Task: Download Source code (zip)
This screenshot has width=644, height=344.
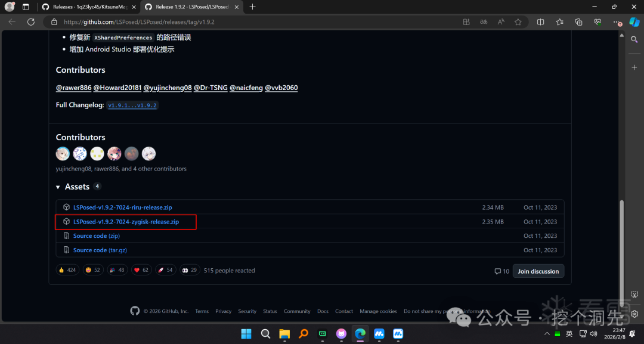Action: point(97,235)
